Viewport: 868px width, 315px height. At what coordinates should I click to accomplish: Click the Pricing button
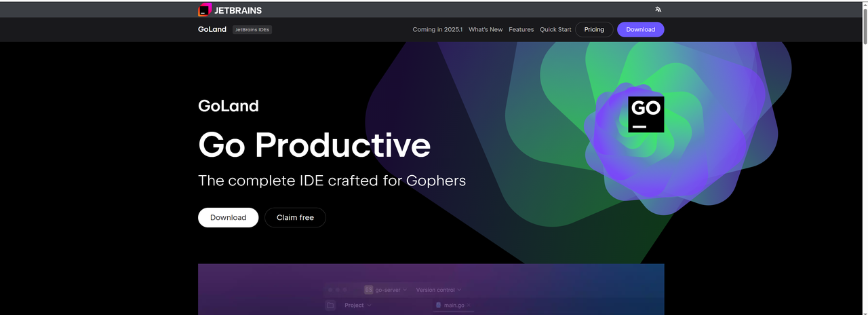tap(594, 29)
